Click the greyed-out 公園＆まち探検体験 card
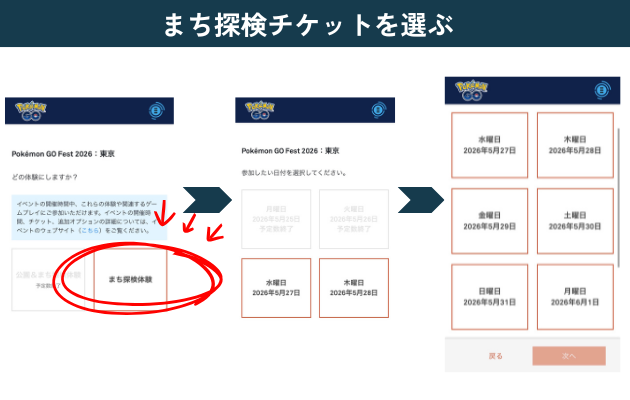This screenshot has height=400, width=630. (48, 279)
